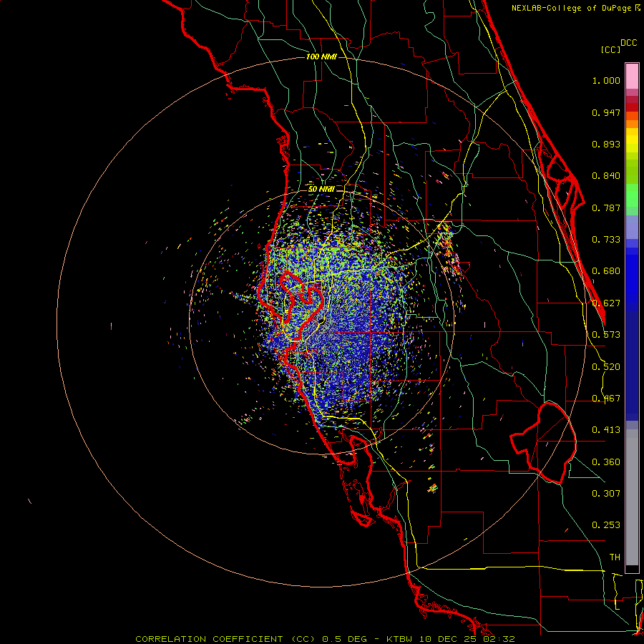The width and height of the screenshot is (644, 644).
Task: Pick the bright green segment of color bar
Action: [632, 195]
